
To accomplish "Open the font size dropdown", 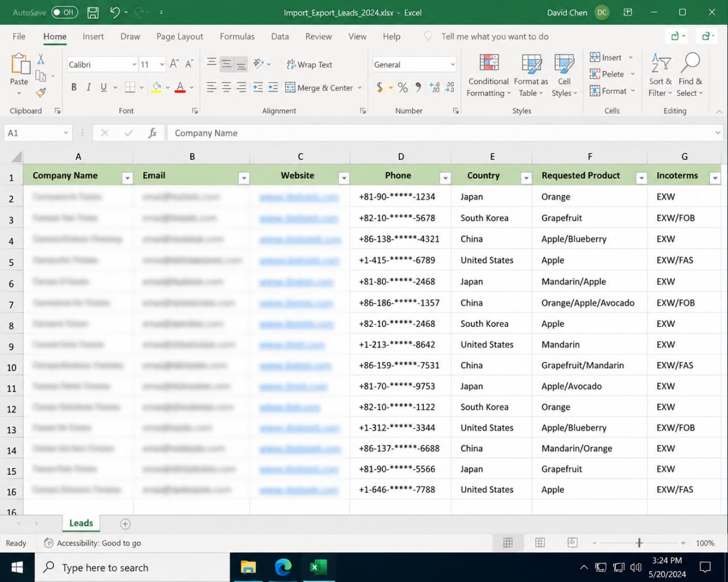I will pos(162,64).
